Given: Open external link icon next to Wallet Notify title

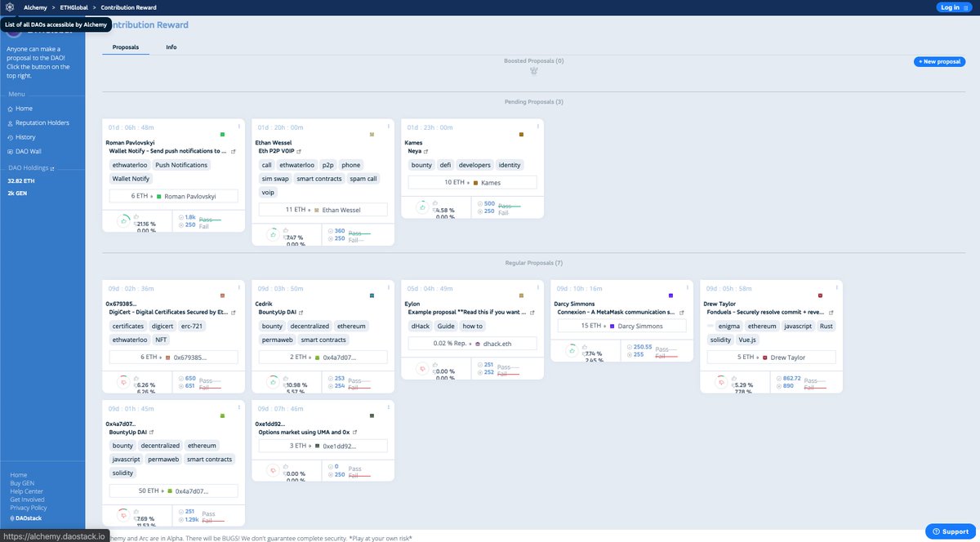Looking at the screenshot, I should coord(234,152).
